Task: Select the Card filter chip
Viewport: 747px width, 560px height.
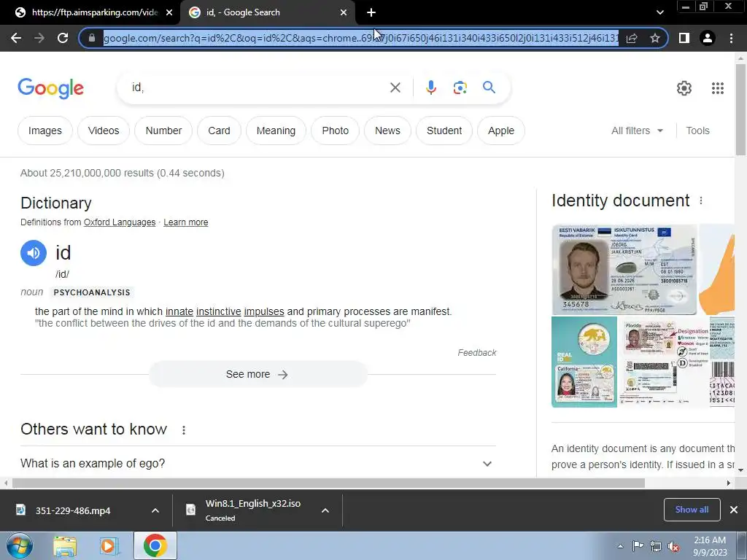Action: 219,131
